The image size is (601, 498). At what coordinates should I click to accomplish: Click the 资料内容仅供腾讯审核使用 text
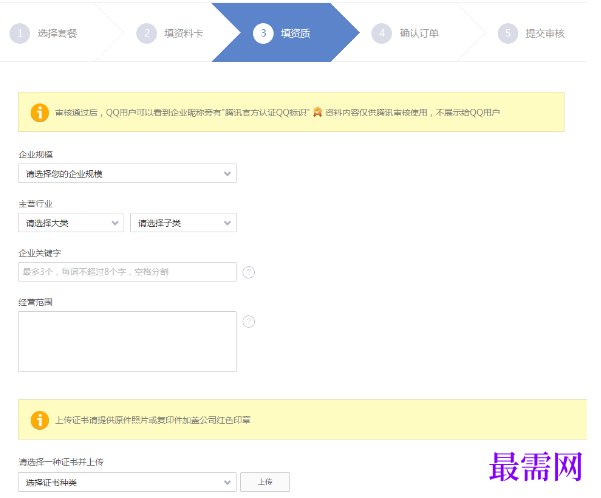pos(412,112)
